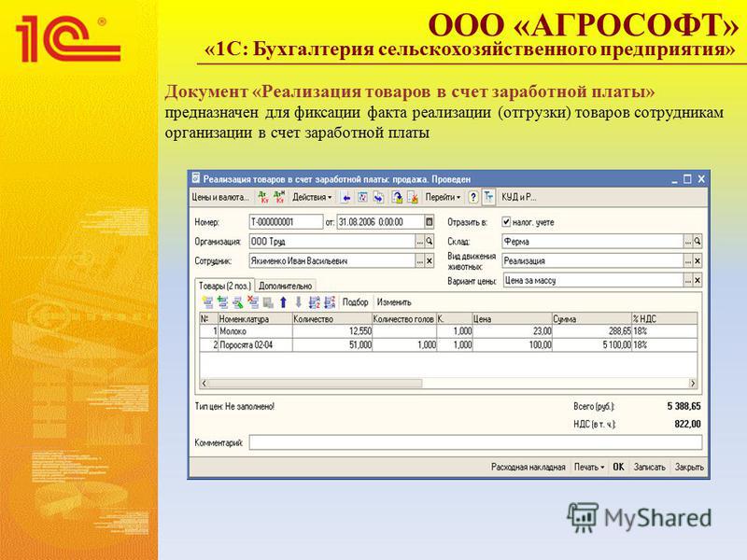Sort rows descending Z-A icon
The image size is (747, 560).
pyautogui.click(x=330, y=301)
